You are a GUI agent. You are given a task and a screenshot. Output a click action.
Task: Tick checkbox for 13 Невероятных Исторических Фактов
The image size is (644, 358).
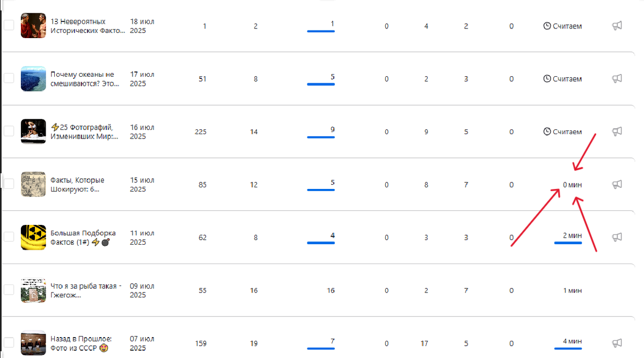9,25
